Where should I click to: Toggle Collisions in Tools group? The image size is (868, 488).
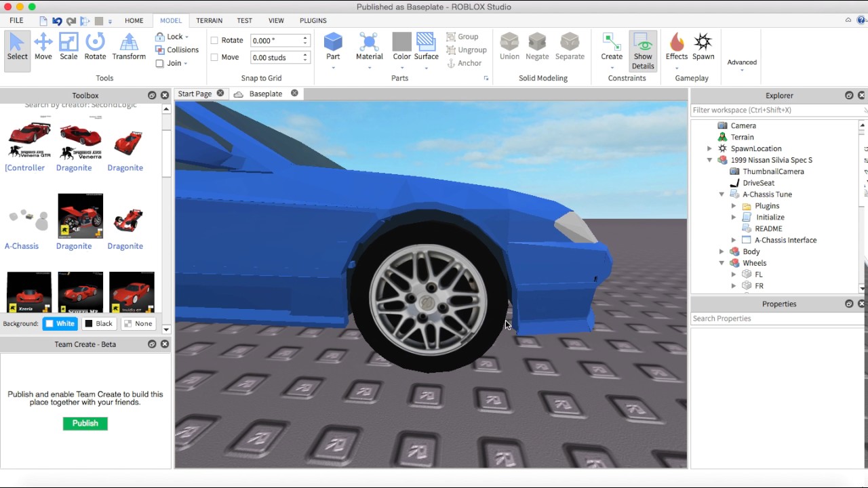coord(177,49)
